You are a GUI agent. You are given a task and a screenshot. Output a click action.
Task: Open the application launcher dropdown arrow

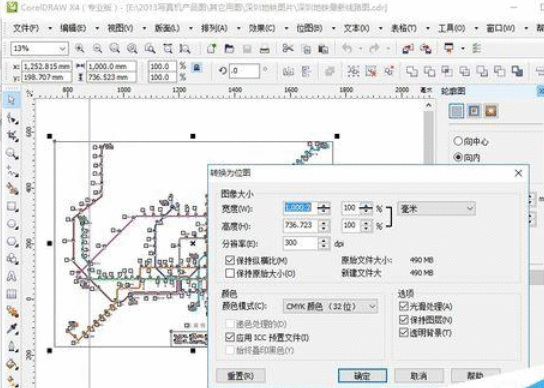(462, 49)
